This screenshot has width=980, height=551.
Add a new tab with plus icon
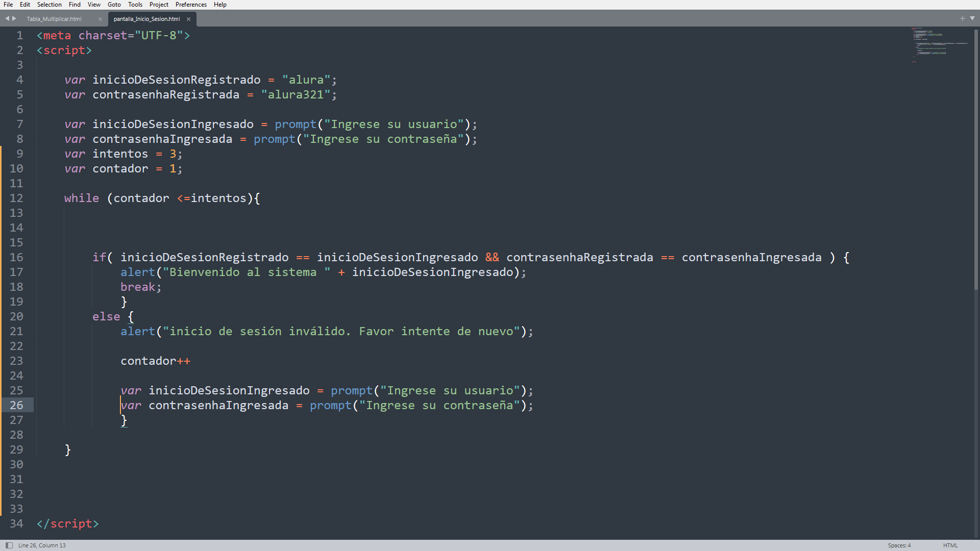pos(963,18)
